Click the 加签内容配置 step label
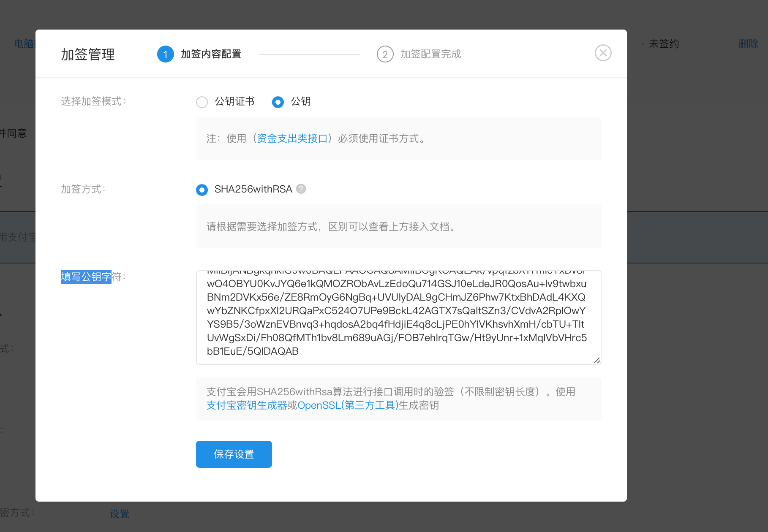Screen dimensions: 768x532 (211, 54)
